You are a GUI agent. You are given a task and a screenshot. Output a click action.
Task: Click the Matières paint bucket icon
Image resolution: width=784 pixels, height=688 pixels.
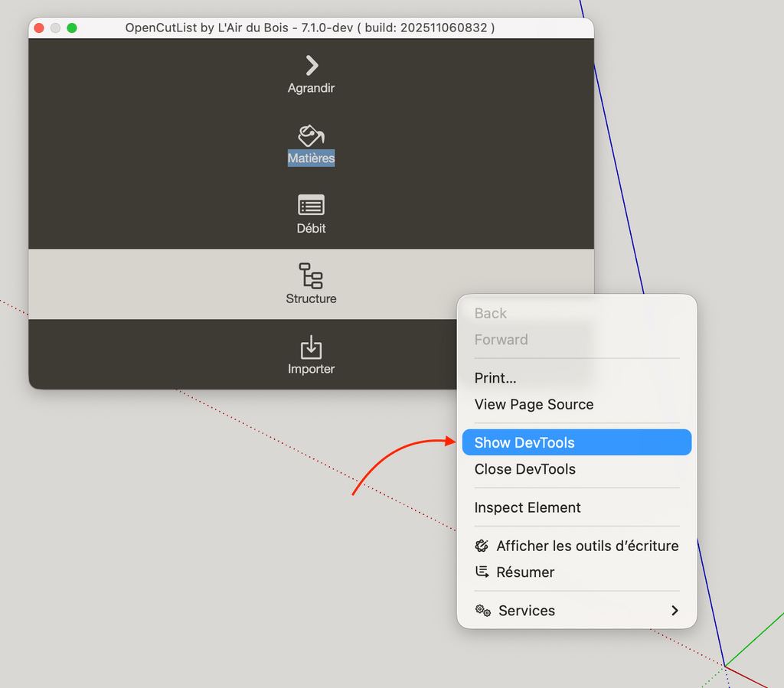pyautogui.click(x=311, y=135)
